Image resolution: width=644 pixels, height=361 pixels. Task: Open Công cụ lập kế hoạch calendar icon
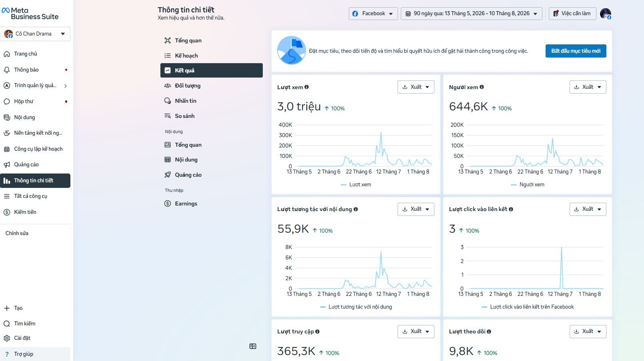[7, 149]
